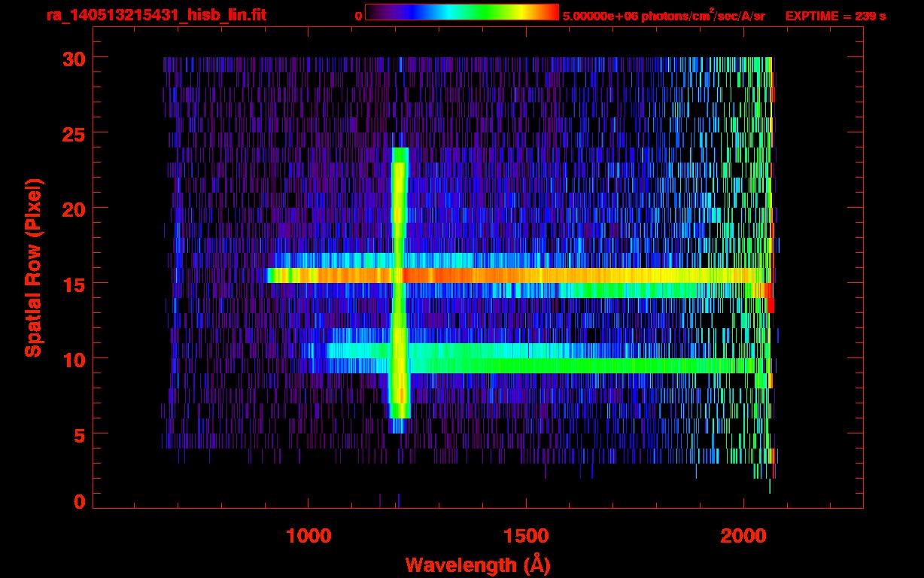Click the filename ra_140513215431_hisb_lin.fit
This screenshot has width=924, height=578.
point(156,15)
